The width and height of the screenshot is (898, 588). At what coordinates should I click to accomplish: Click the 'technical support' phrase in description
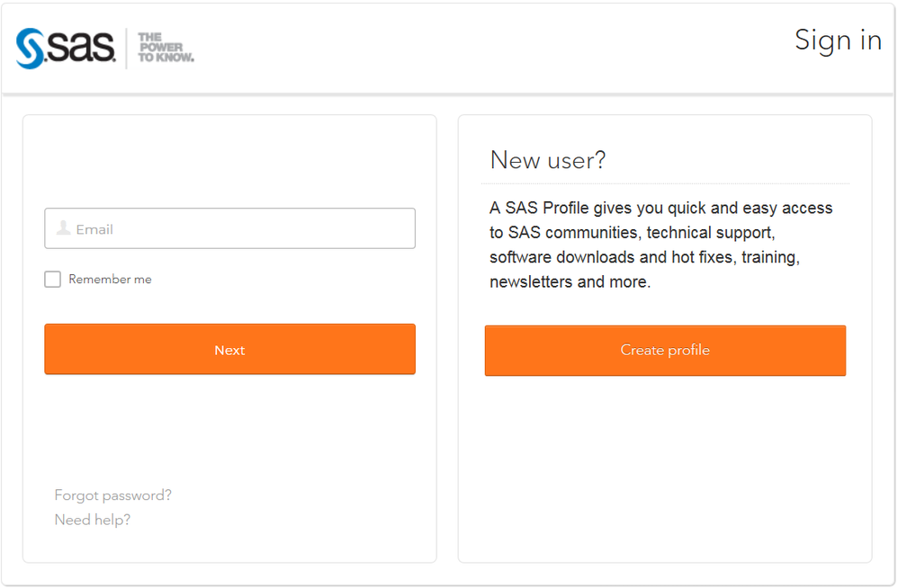(x=711, y=233)
